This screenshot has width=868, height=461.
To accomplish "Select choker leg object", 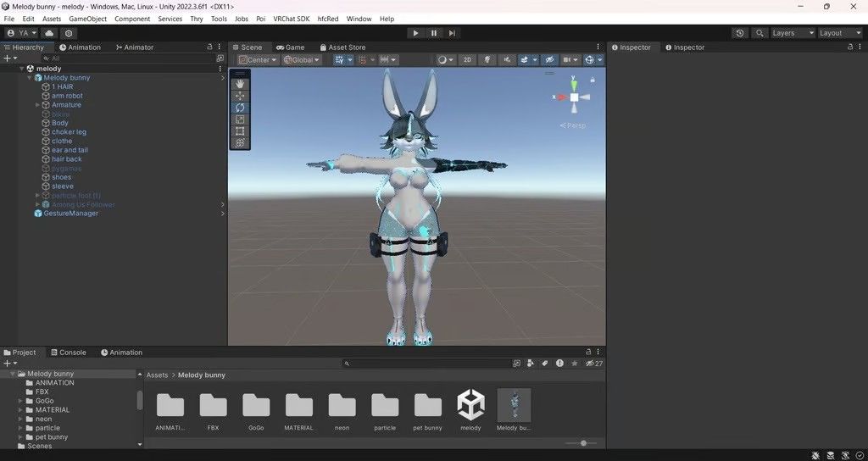I will click(x=70, y=132).
